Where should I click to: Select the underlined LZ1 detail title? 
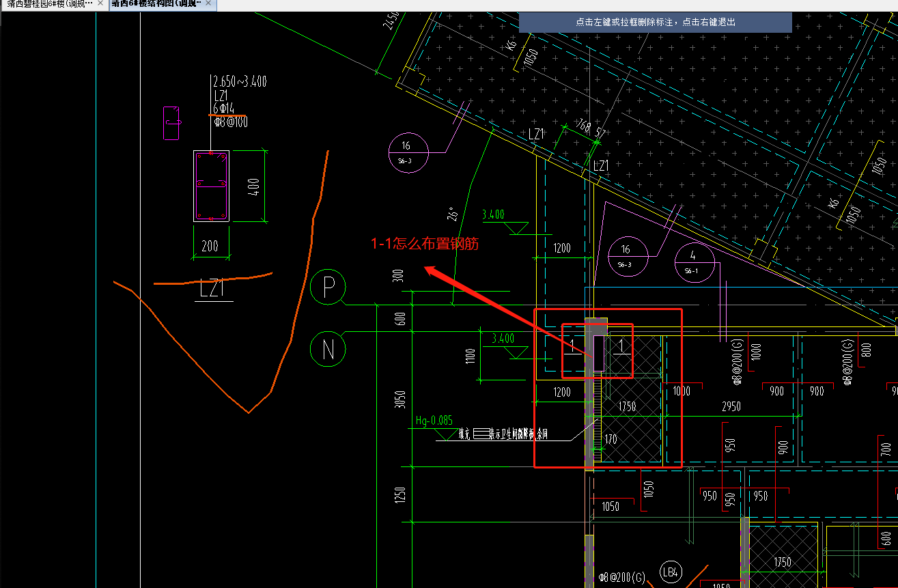click(212, 290)
